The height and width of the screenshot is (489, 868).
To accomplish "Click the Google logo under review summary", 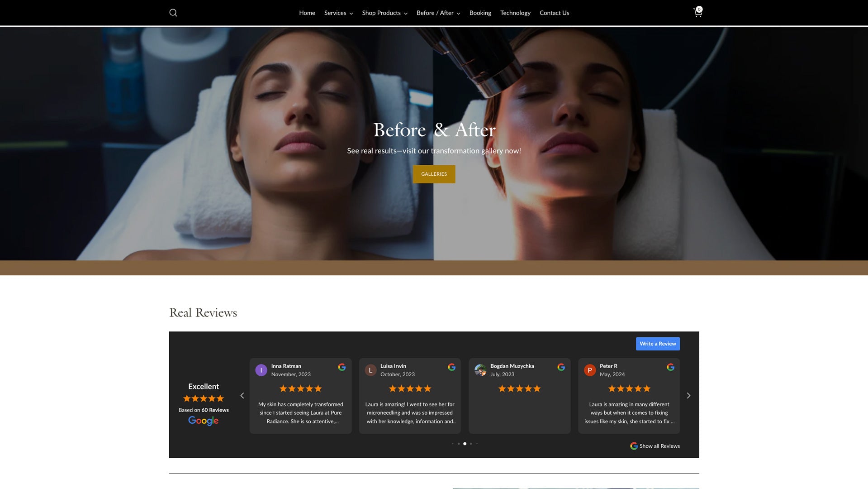I will pos(203,421).
